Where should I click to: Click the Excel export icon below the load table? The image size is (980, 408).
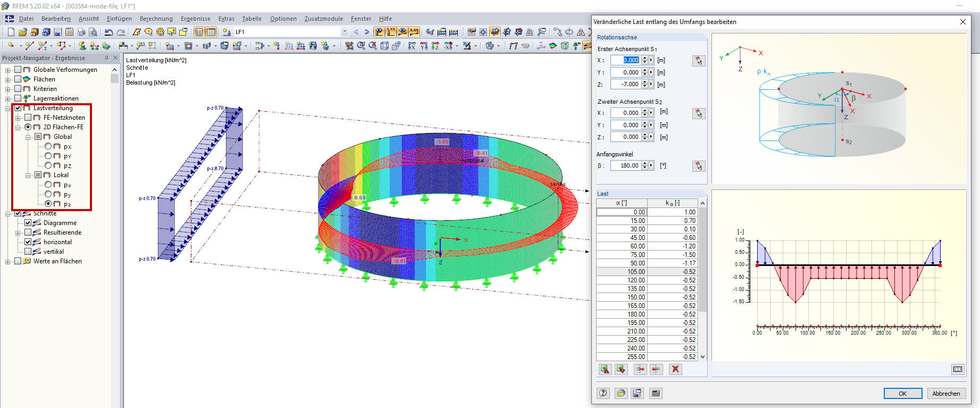pyautogui.click(x=621, y=369)
